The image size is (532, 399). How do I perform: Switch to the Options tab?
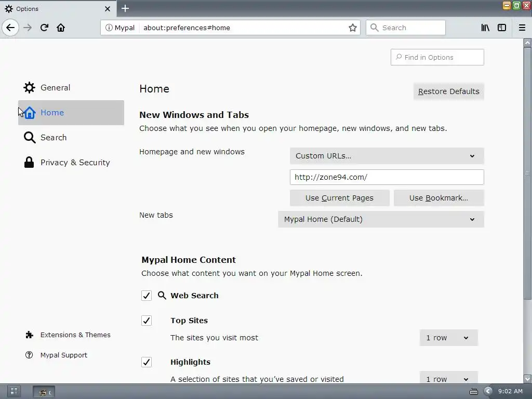[58, 8]
